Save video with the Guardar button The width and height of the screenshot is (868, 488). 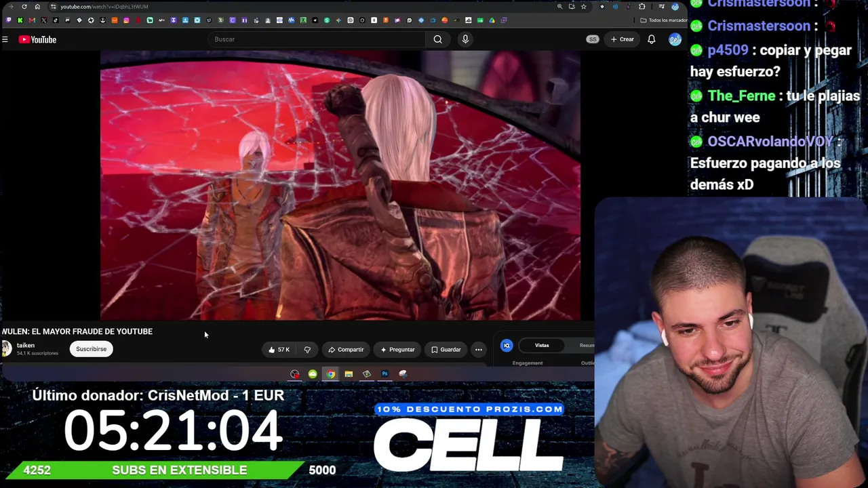(x=446, y=350)
